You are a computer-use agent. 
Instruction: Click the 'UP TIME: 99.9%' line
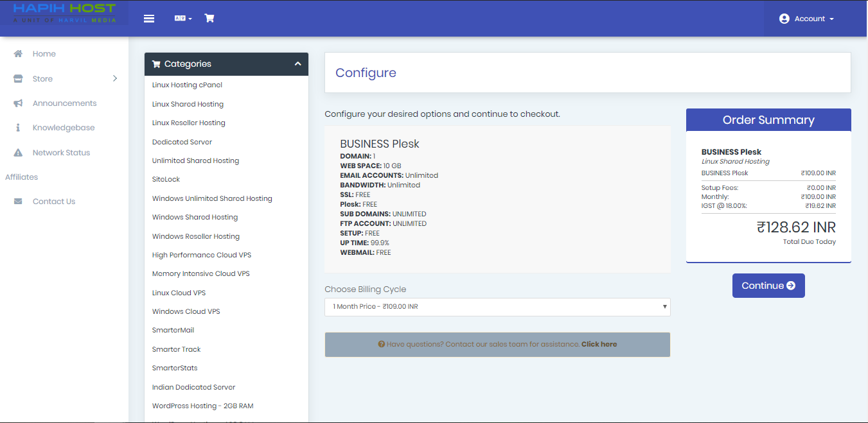click(365, 243)
